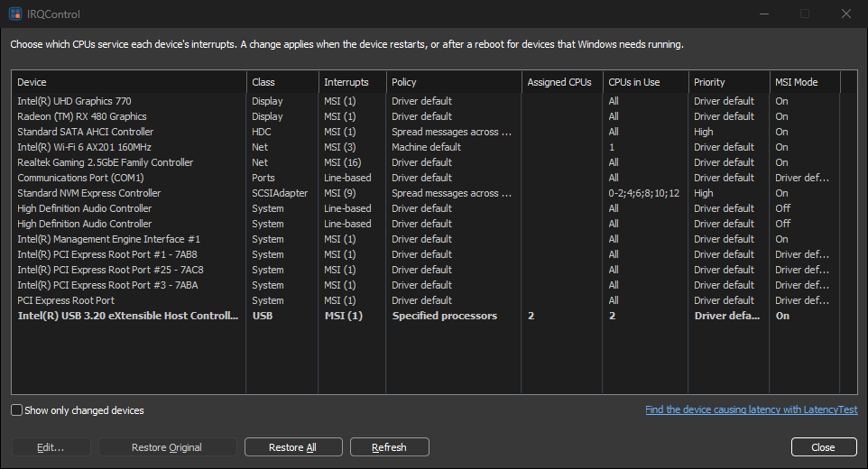
Task: Click the Refresh button
Action: pos(389,446)
